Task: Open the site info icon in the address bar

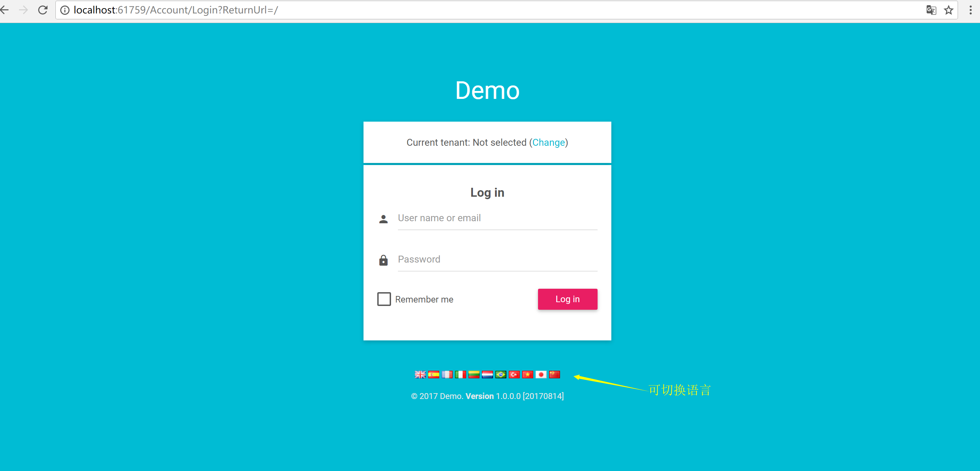Action: [x=65, y=10]
